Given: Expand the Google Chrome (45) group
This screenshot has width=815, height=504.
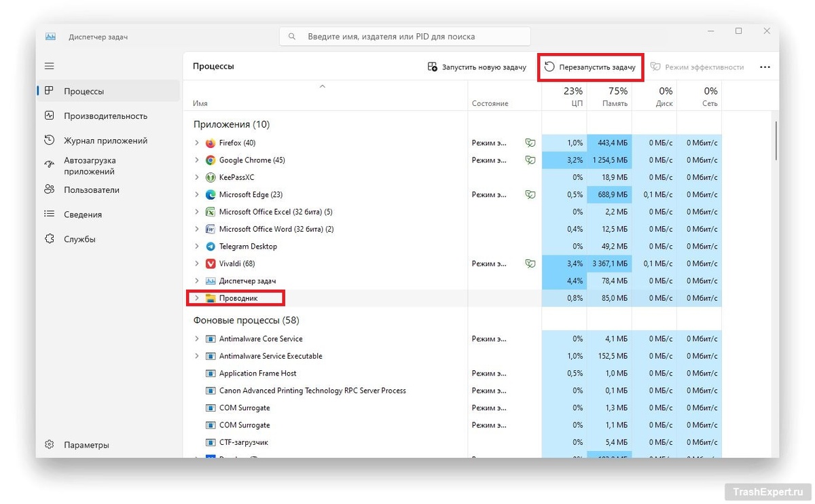Looking at the screenshot, I should (x=197, y=160).
